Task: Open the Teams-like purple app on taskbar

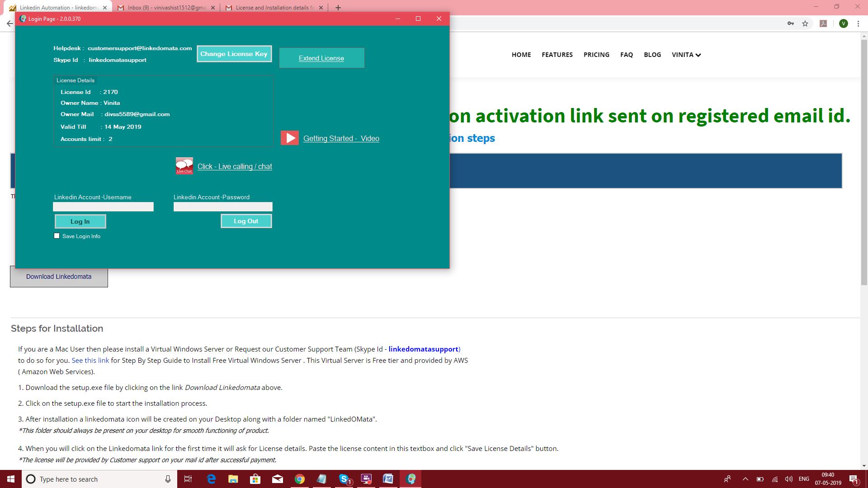Action: [x=366, y=479]
